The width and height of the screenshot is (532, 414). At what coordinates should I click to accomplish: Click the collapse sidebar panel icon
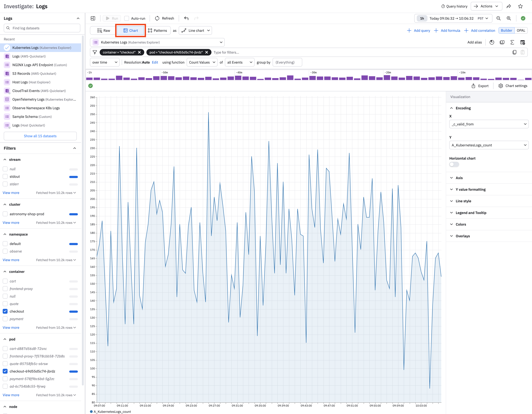(93, 18)
